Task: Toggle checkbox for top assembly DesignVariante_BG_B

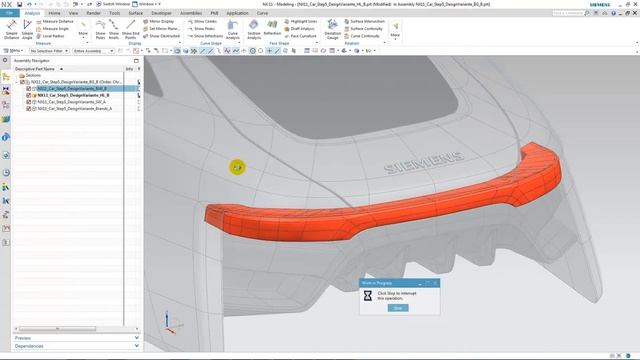Action: tap(22, 82)
